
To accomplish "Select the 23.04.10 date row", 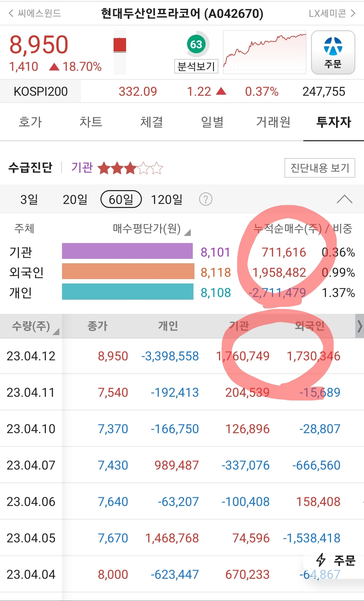I will tap(182, 429).
